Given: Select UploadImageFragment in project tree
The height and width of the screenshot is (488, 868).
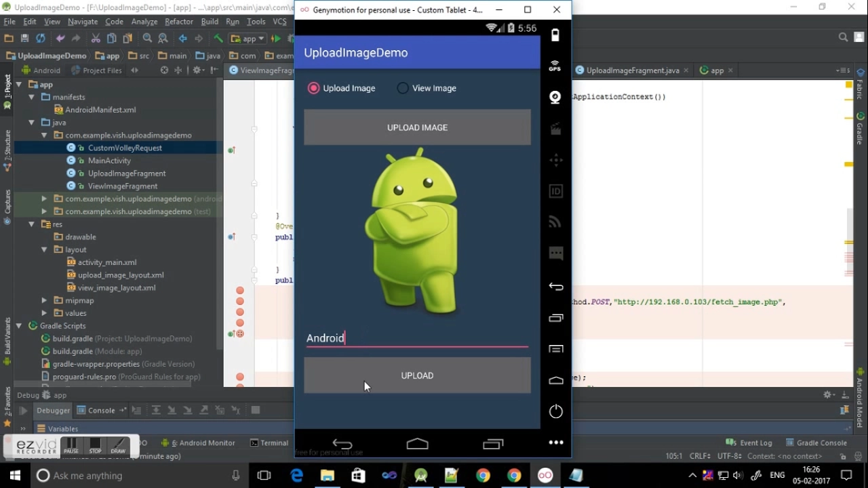Looking at the screenshot, I should [127, 174].
